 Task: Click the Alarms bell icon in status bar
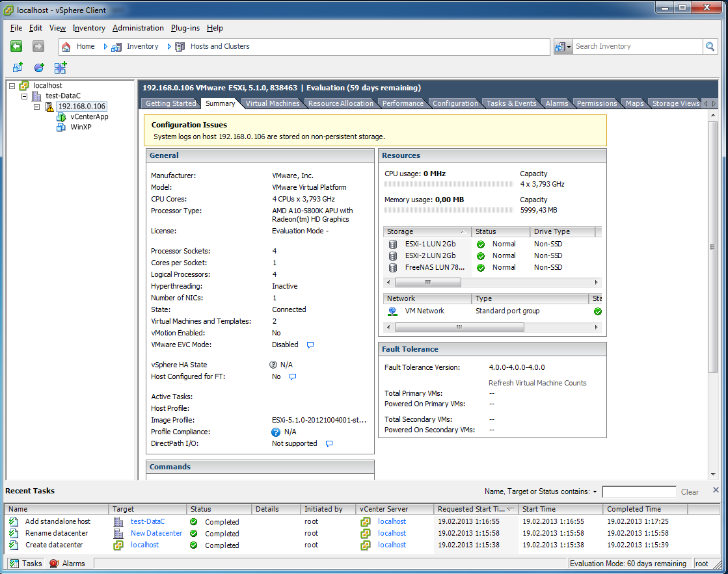[54, 564]
